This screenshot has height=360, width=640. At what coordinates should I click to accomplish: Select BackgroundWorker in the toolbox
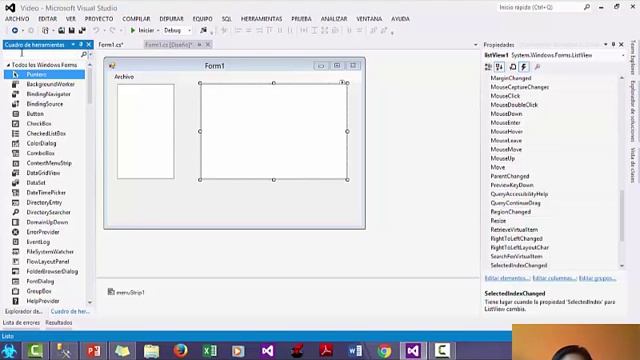click(44, 84)
